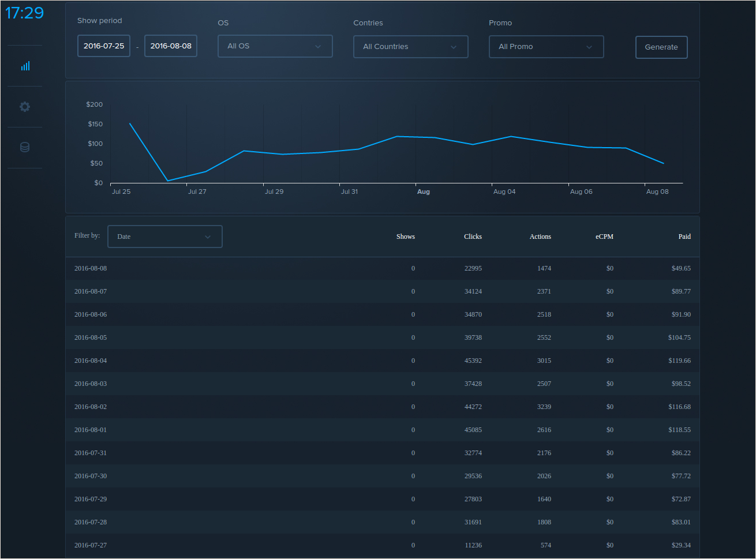Viewport: 756px width, 559px height.
Task: Click clicks value 11236
Action: [x=473, y=545]
